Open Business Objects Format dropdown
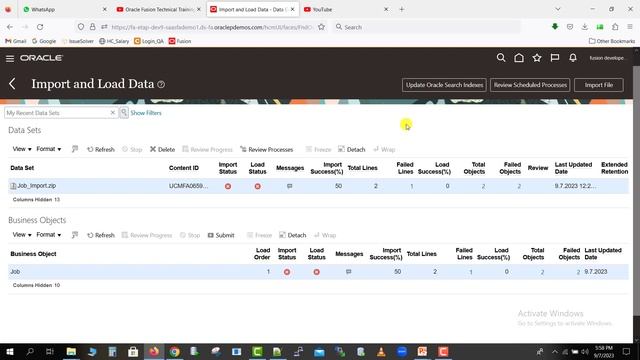The width and height of the screenshot is (640, 360). [49, 235]
